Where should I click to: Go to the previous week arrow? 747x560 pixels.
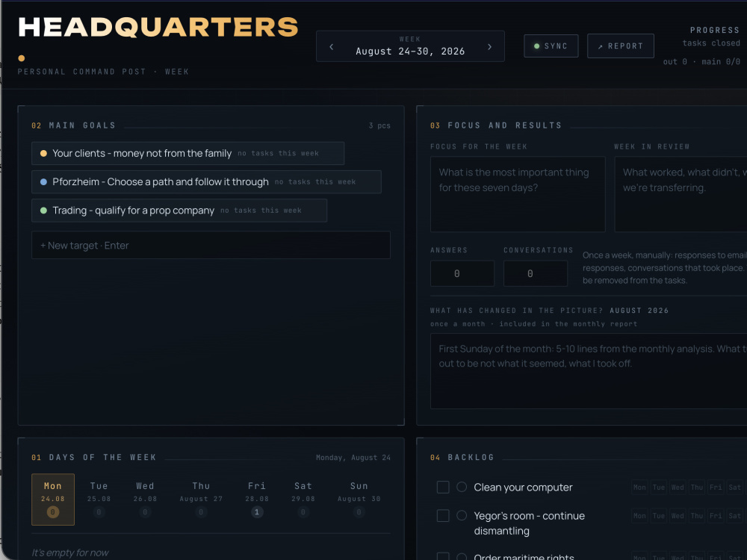pyautogui.click(x=332, y=46)
